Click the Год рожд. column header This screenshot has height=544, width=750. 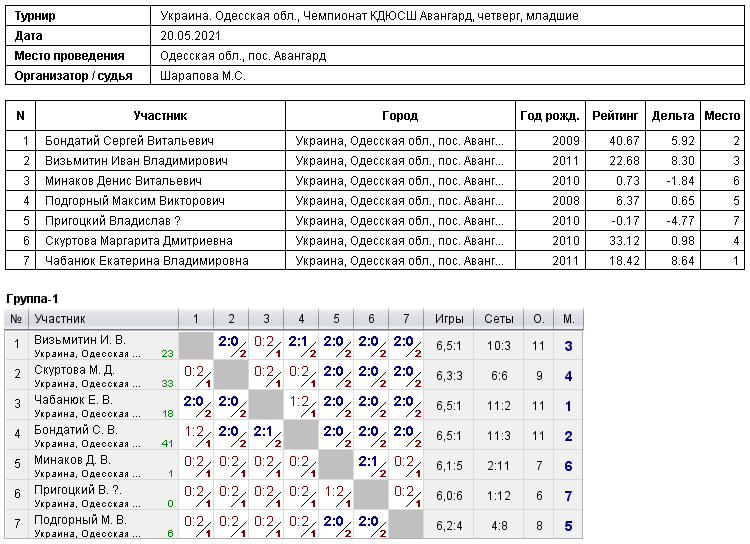point(550,116)
